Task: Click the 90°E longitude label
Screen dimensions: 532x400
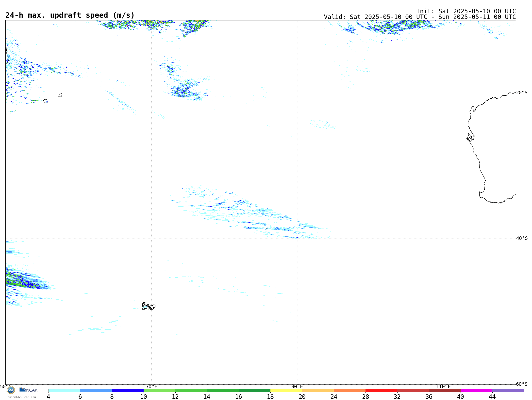Action: point(297,387)
